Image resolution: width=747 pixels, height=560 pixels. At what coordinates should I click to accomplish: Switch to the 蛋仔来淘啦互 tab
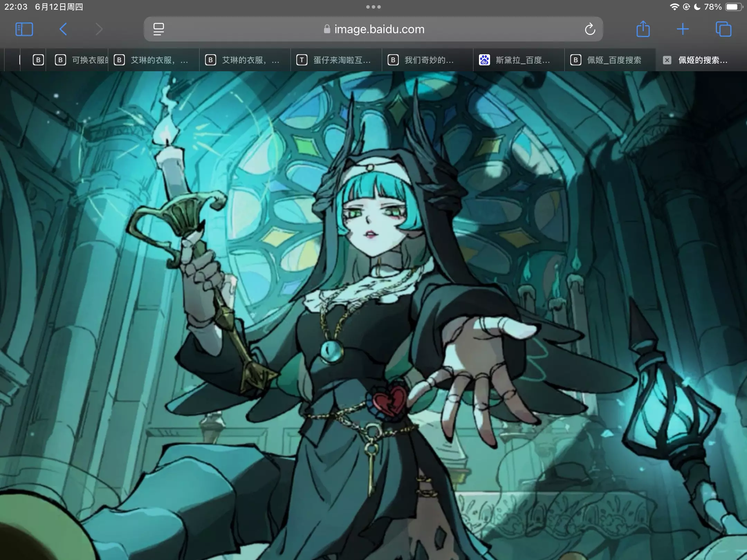pyautogui.click(x=336, y=60)
